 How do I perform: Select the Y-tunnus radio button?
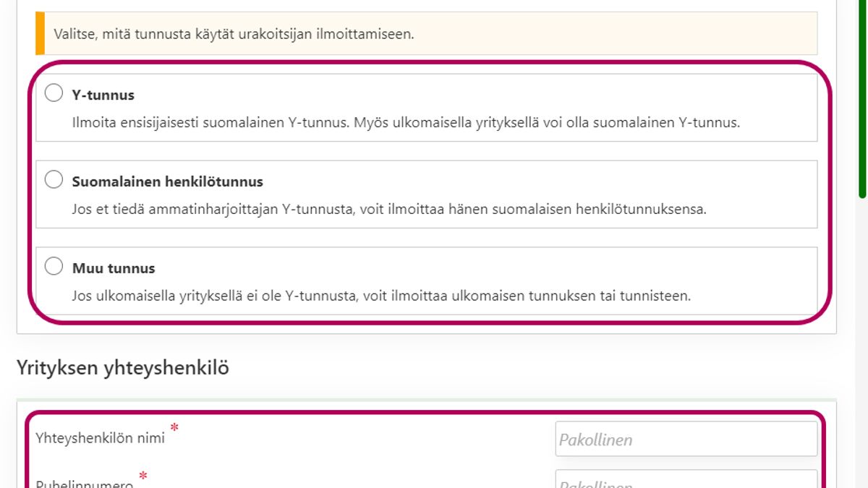pos(54,93)
